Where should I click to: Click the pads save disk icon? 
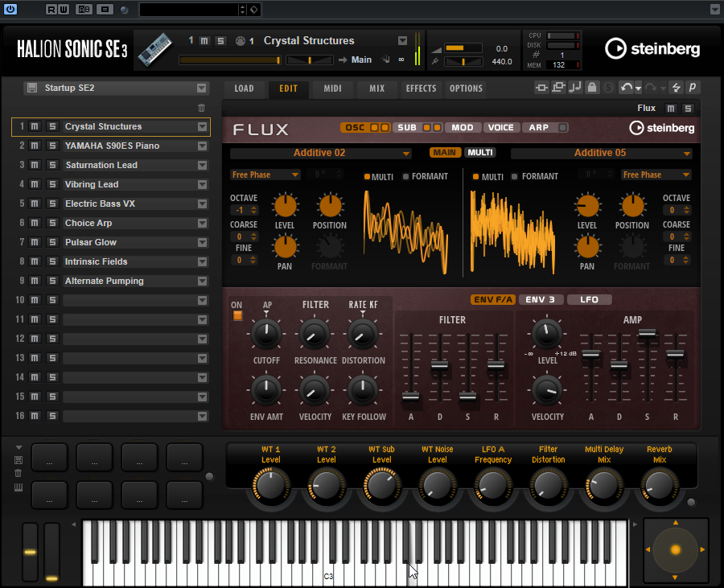(19, 460)
